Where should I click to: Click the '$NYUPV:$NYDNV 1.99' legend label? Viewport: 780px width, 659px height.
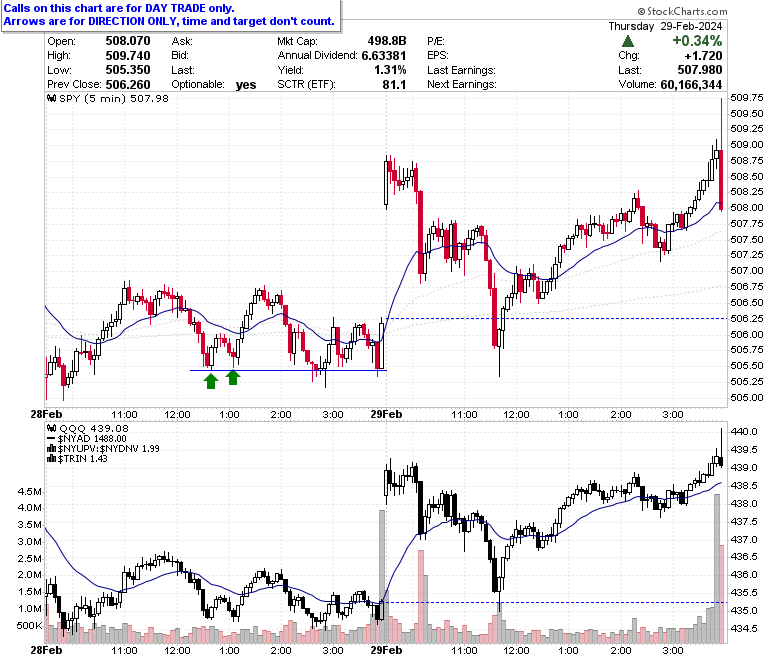tap(108, 449)
